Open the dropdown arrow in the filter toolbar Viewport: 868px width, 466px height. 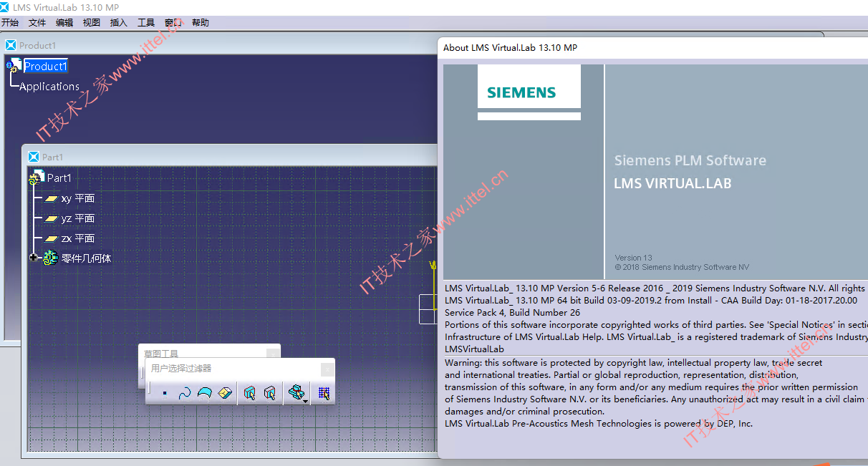click(306, 402)
